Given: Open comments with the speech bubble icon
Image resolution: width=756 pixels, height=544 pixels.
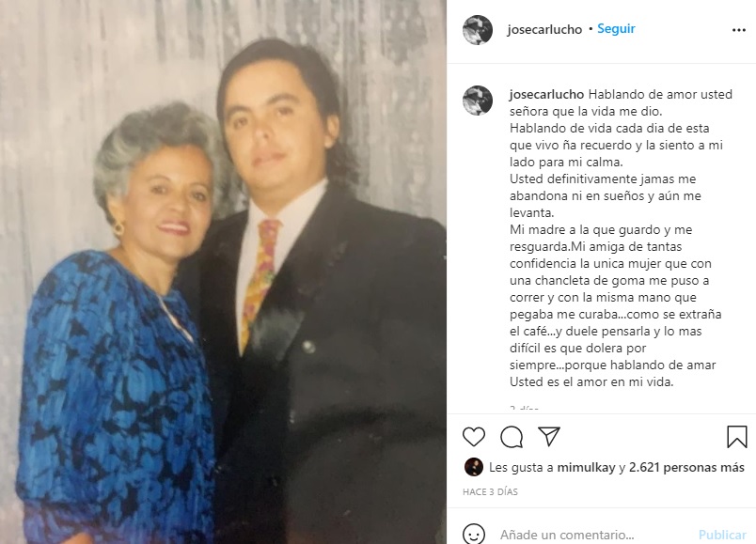Looking at the screenshot, I should [x=512, y=437].
